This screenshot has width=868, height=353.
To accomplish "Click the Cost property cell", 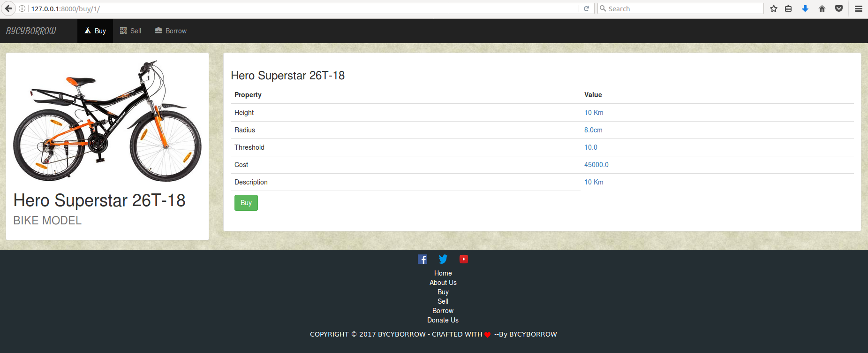I will tap(406, 165).
